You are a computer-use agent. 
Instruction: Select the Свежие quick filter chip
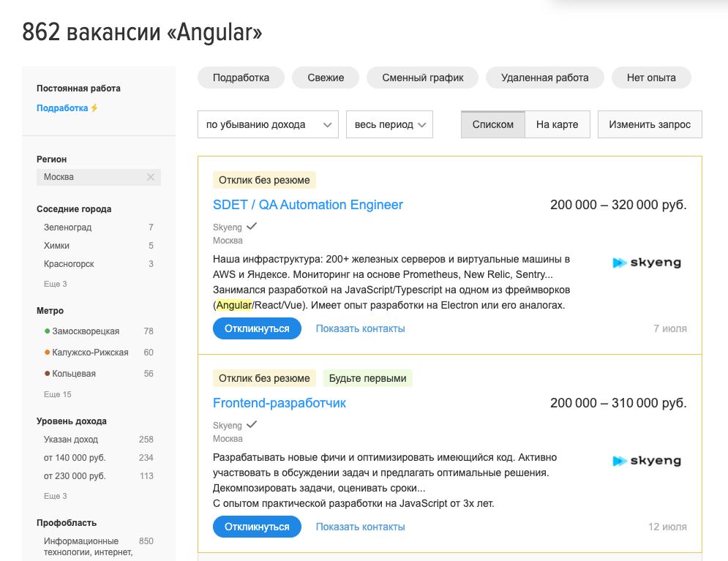point(326,78)
